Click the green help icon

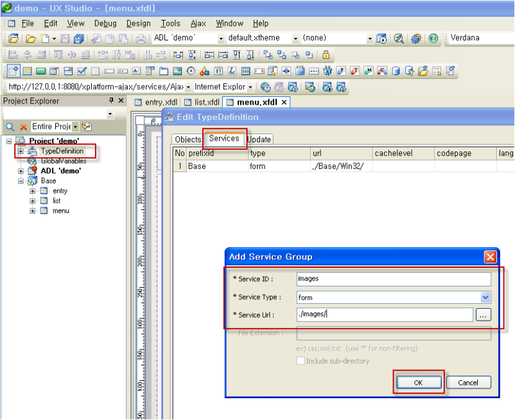pyautogui.click(x=433, y=39)
